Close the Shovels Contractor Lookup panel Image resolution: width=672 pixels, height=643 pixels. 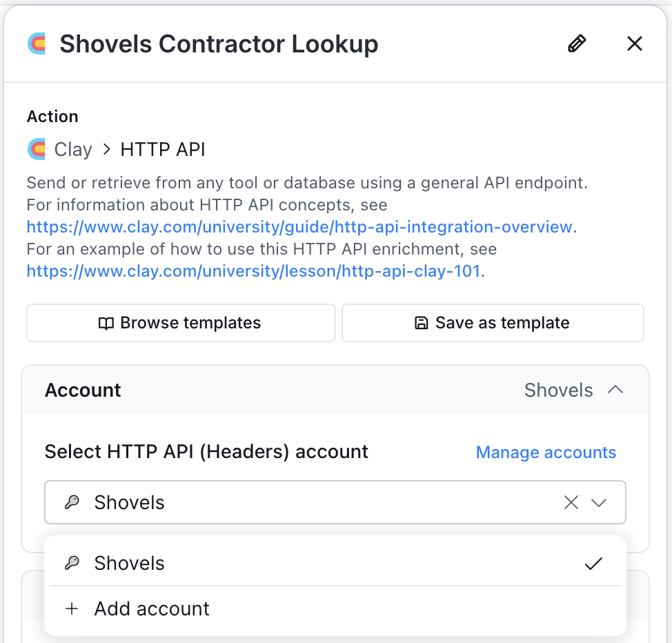click(x=634, y=43)
